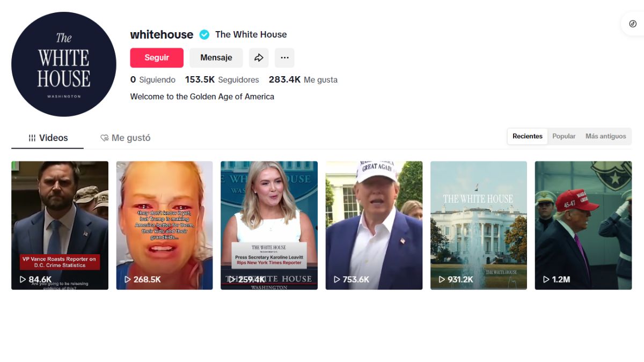The width and height of the screenshot is (644, 362).
Task: Click the floating icon at top right corner
Action: [x=633, y=24]
